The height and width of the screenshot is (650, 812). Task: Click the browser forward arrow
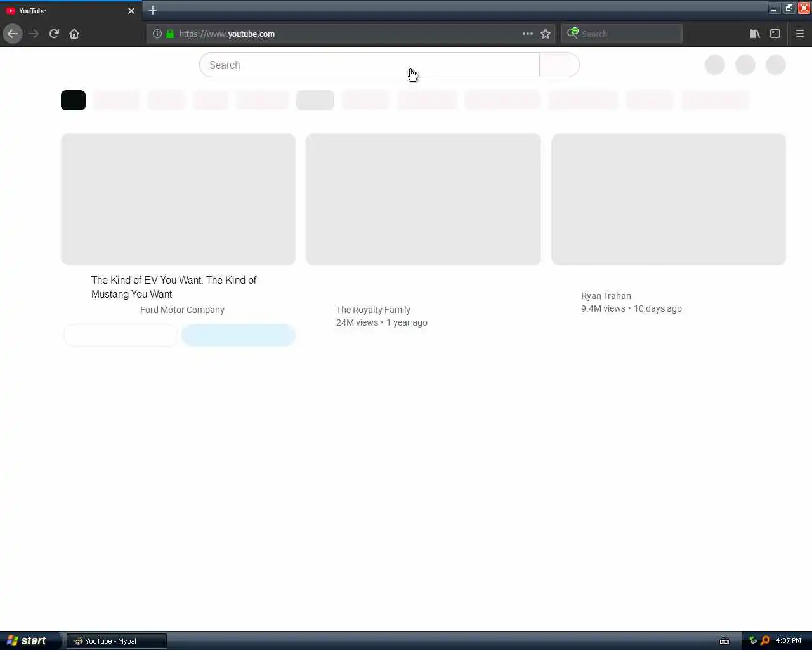coord(34,34)
